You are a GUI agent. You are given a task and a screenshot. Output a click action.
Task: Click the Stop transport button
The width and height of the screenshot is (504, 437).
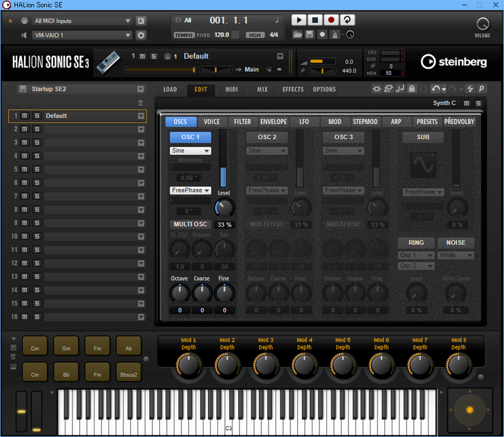(315, 20)
